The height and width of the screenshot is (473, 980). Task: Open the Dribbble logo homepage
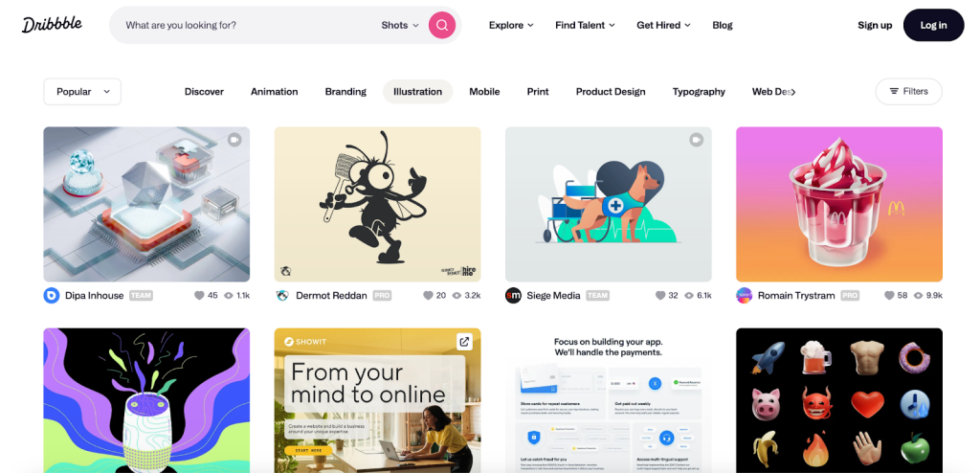click(52, 25)
